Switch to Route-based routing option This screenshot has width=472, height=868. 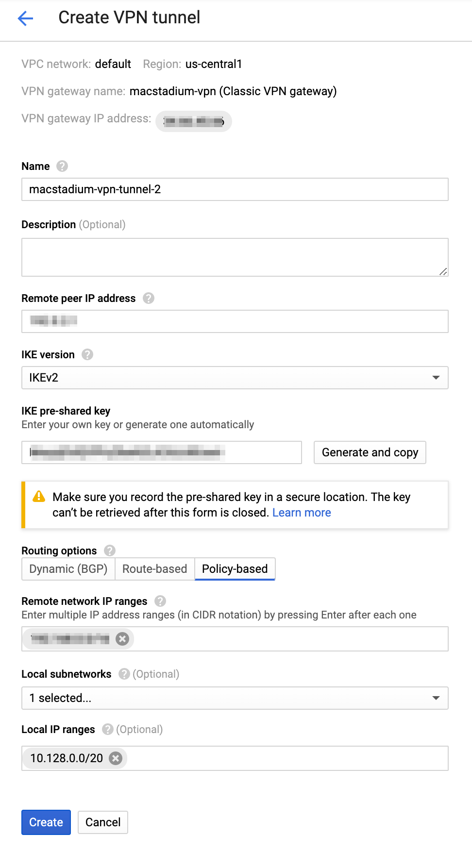tap(154, 569)
